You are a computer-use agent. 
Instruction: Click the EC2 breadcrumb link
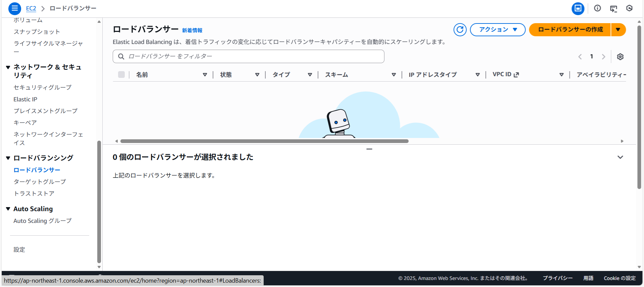(x=31, y=8)
